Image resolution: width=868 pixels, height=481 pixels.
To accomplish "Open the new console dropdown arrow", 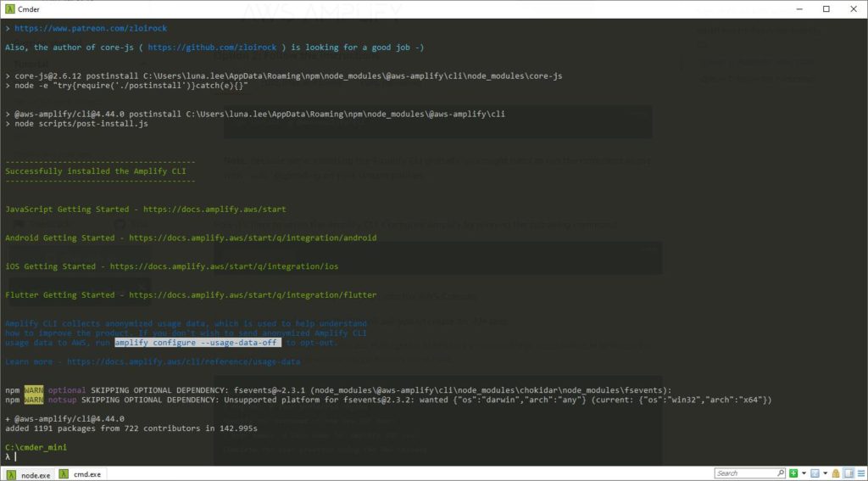I will (x=804, y=473).
